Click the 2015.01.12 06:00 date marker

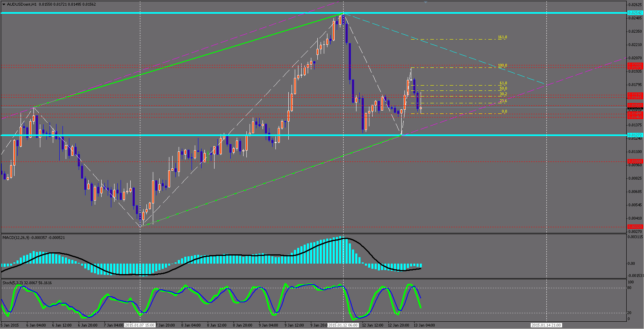pyautogui.click(x=343, y=325)
